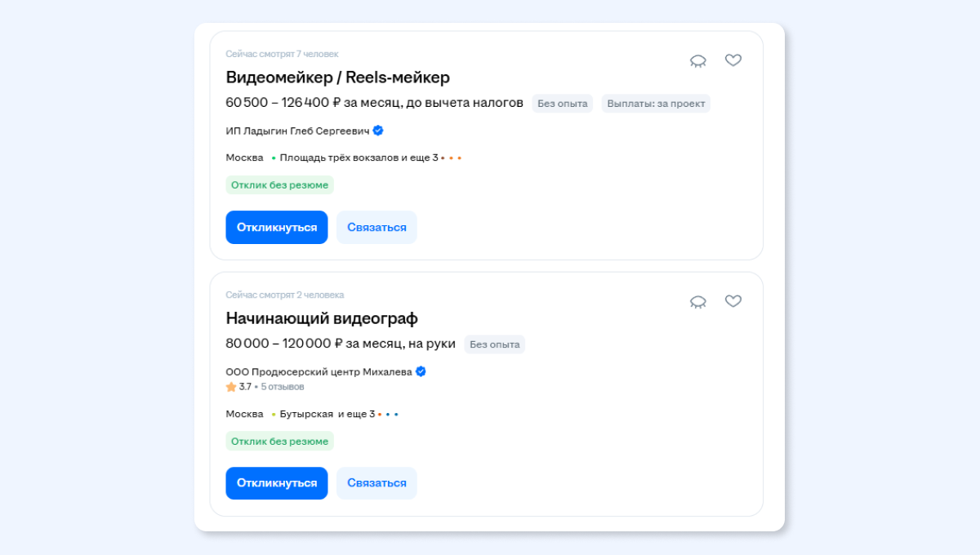
Task: Favorite the Начинающий видеограф vacancy heart icon
Action: tap(733, 300)
